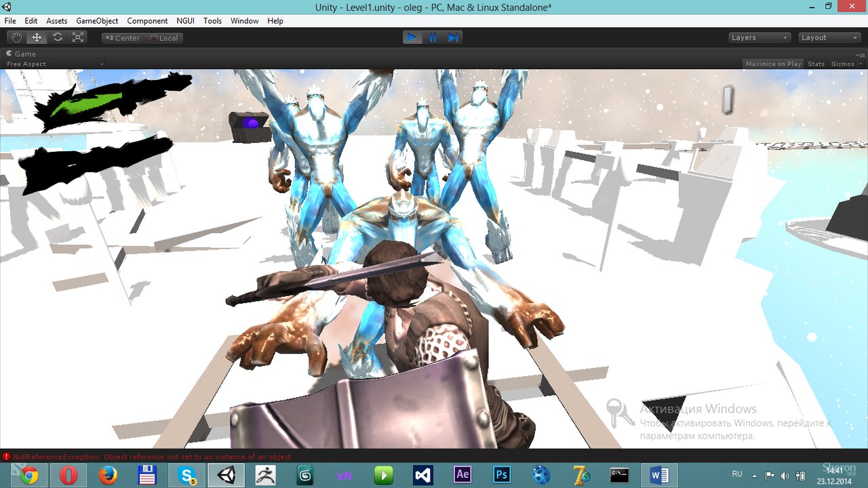This screenshot has width=868, height=488.
Task: Open ZBrush from the taskbar
Action: click(x=266, y=476)
